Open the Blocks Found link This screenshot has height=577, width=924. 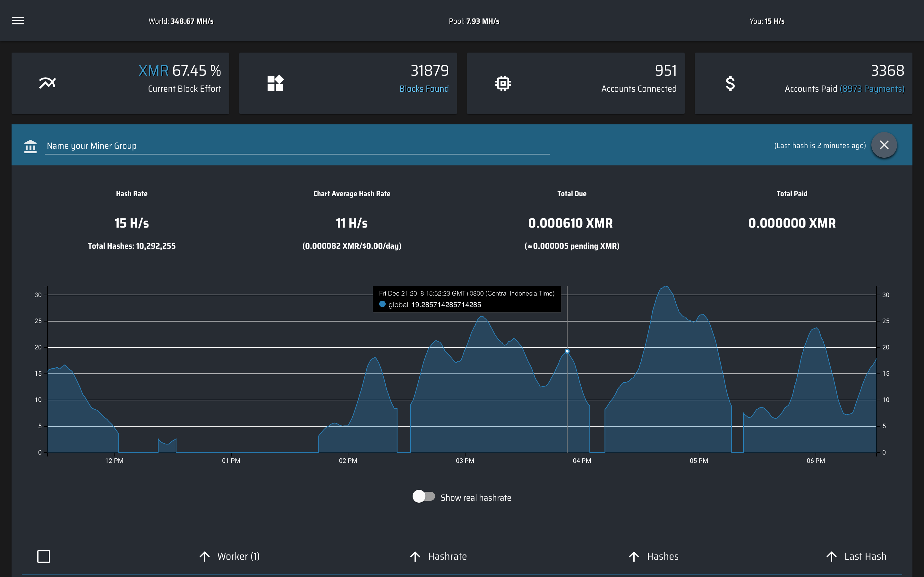[x=424, y=89]
